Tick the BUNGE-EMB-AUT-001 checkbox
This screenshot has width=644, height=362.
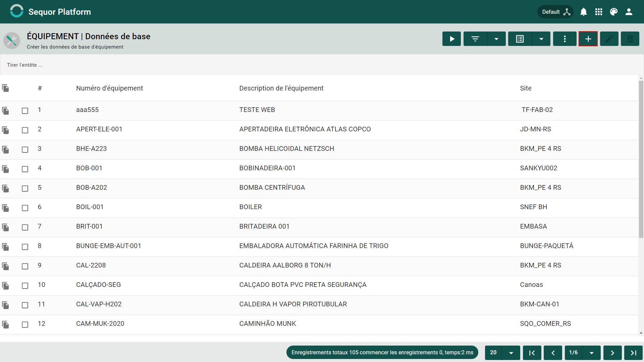tap(25, 247)
